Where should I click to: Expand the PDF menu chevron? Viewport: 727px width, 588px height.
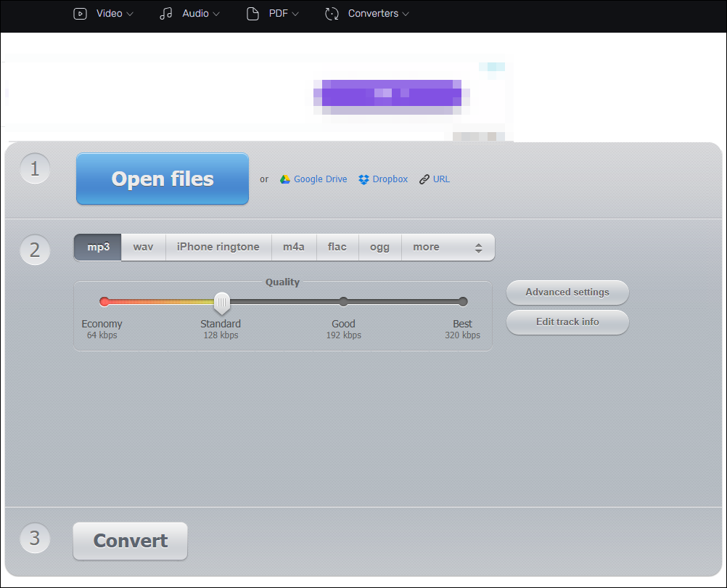(295, 14)
